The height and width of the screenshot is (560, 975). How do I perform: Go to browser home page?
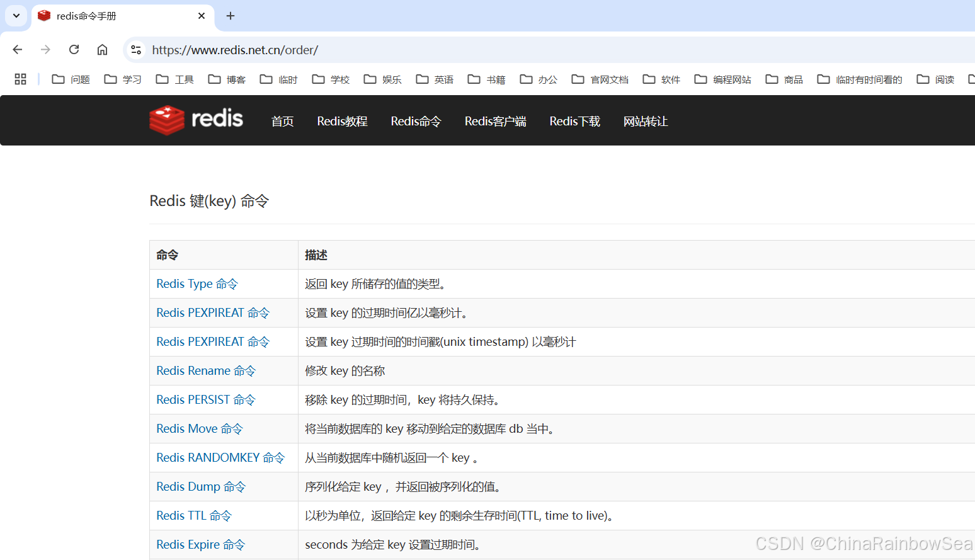pos(102,50)
